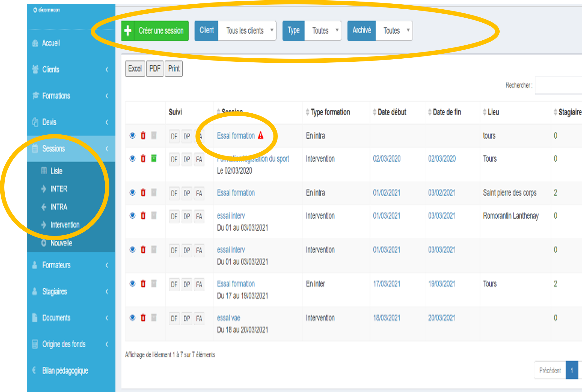Screen dimensions: 582x392
Task: Open the Tous les clients dropdown
Action: tap(247, 30)
